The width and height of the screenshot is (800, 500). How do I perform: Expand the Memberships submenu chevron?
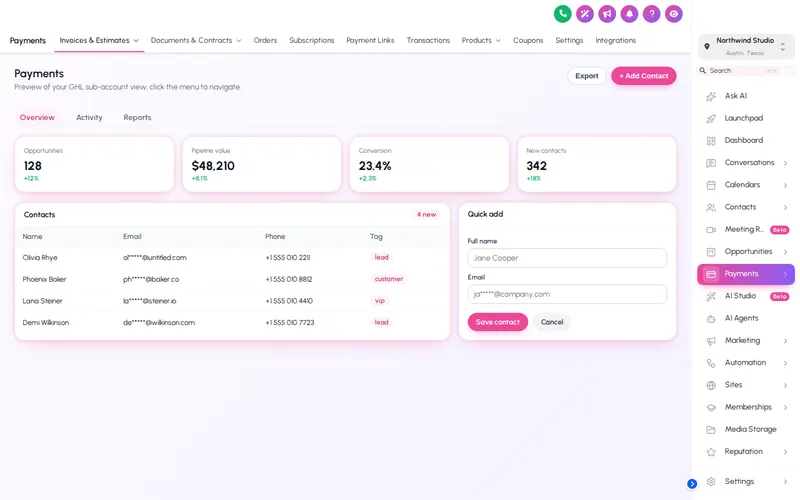[785, 408]
